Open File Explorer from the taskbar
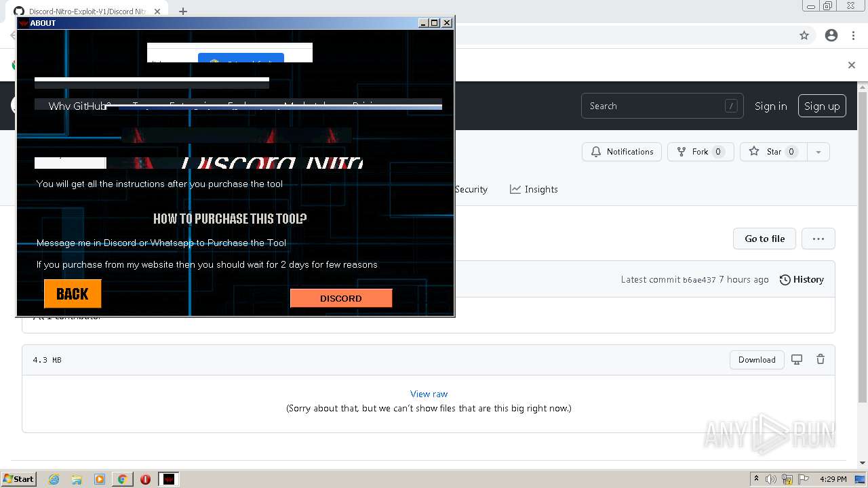The height and width of the screenshot is (488, 868). click(77, 479)
